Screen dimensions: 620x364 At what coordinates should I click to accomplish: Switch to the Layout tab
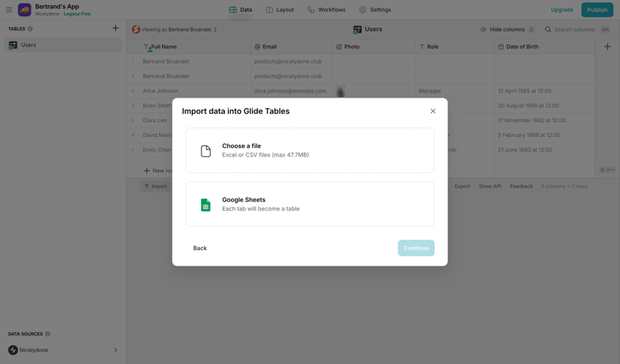tap(280, 9)
